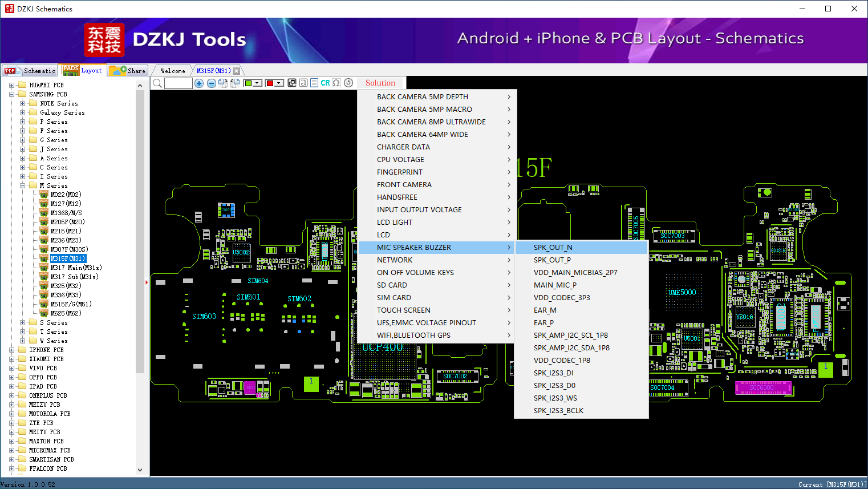Click the circular refresh icon in toolbar
The height and width of the screenshot is (489, 868).
pyautogui.click(x=348, y=83)
